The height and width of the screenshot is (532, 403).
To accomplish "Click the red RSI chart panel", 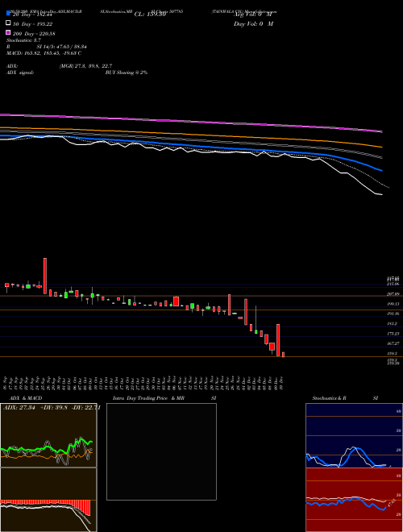I will 354,500.
